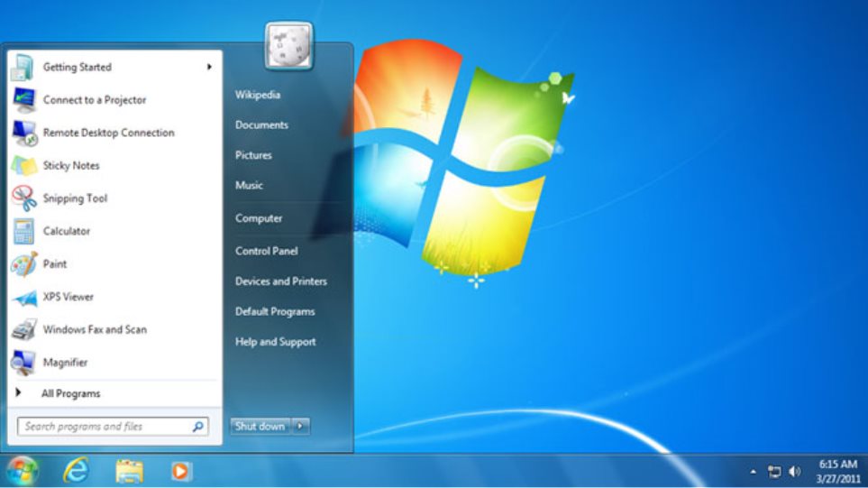The image size is (868, 488).
Task: Click the Remote Desktop Connection label
Action: pos(108,133)
